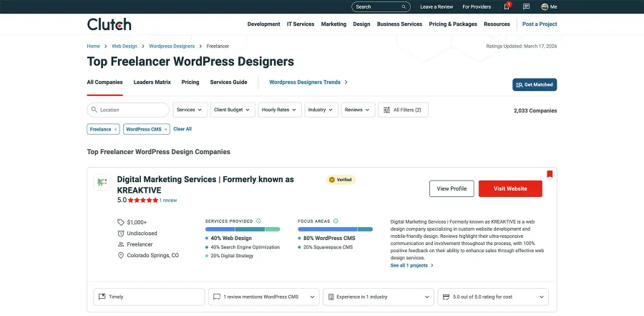Click the Focus Areas percentage bar
The image size is (644, 316).
pos(335,229)
